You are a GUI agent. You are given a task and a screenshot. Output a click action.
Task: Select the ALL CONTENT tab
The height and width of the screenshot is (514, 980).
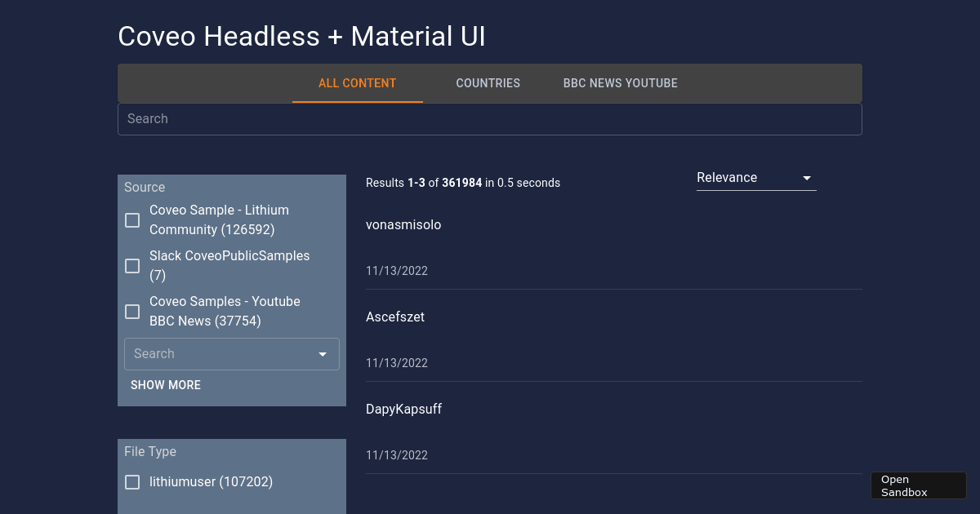pyautogui.click(x=357, y=82)
